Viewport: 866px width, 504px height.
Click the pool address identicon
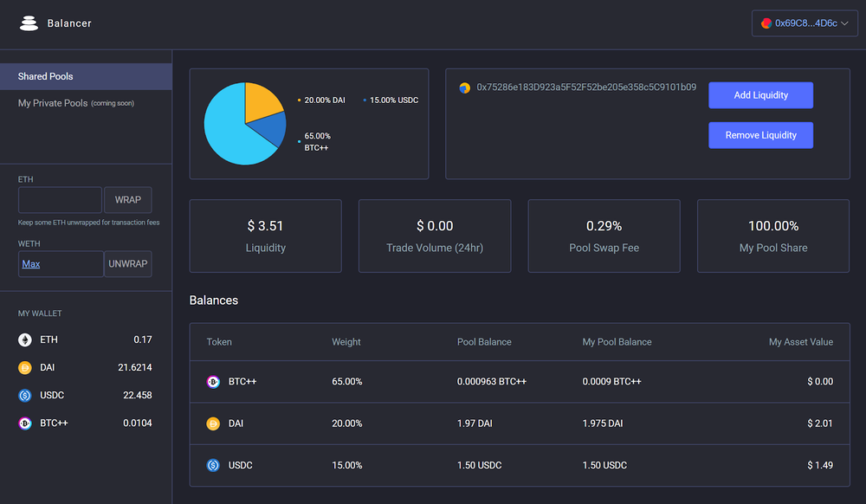click(465, 88)
